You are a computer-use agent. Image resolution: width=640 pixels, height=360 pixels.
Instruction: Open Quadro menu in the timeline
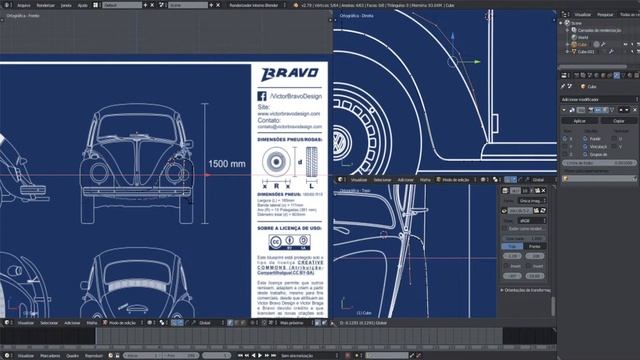point(72,356)
